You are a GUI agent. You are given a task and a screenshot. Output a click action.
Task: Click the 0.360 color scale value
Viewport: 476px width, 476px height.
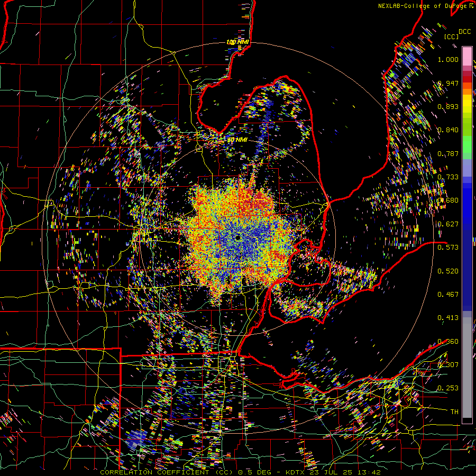(448, 342)
